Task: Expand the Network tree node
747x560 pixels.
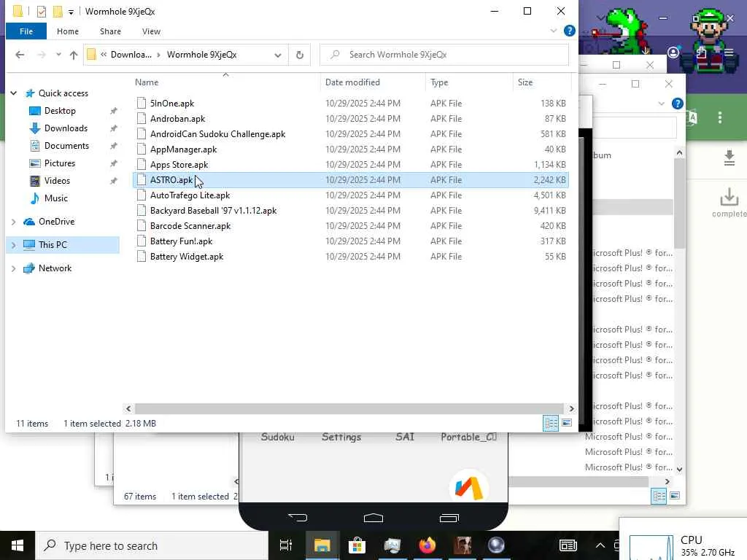Action: [x=14, y=268]
